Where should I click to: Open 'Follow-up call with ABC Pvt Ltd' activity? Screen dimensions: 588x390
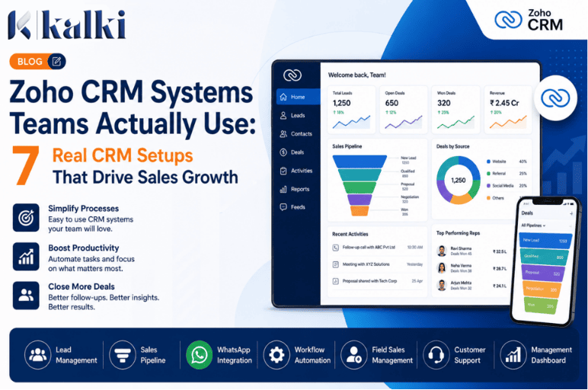(377, 248)
